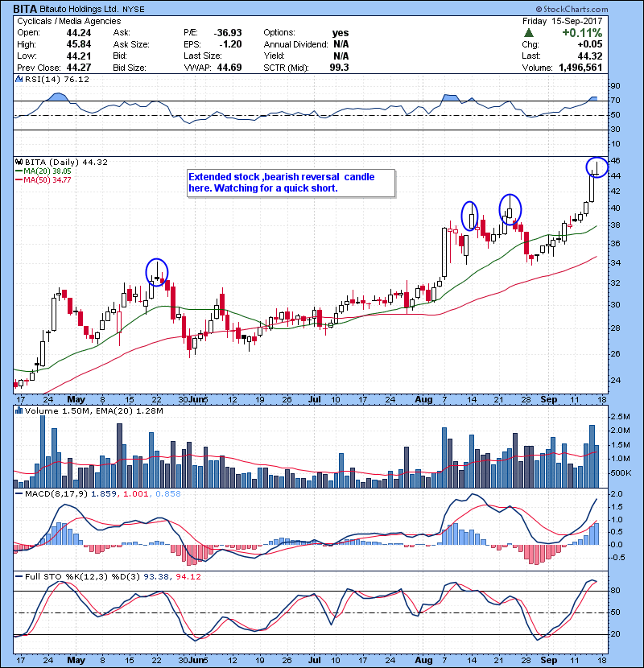Click the Open value 44.24
644x668 pixels.
79,33
